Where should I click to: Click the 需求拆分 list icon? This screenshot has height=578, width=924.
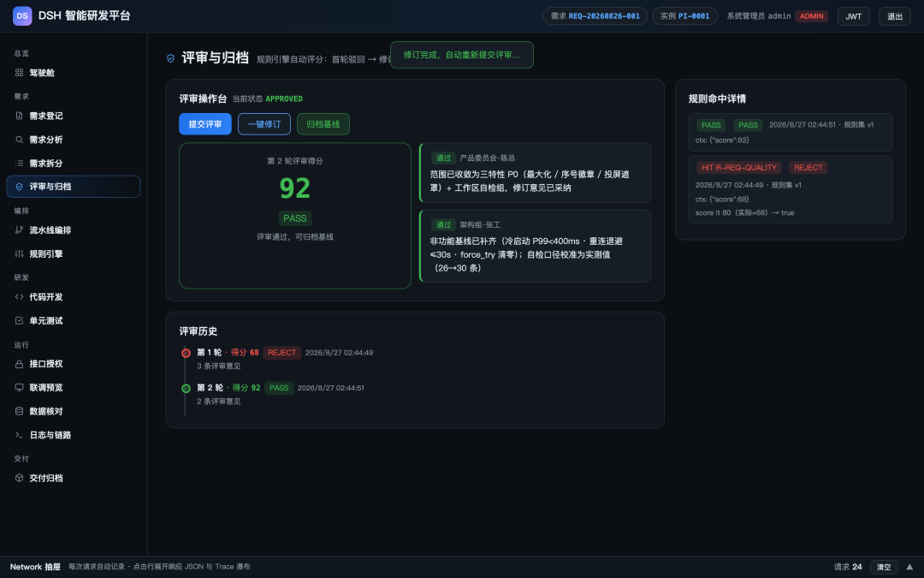19,163
